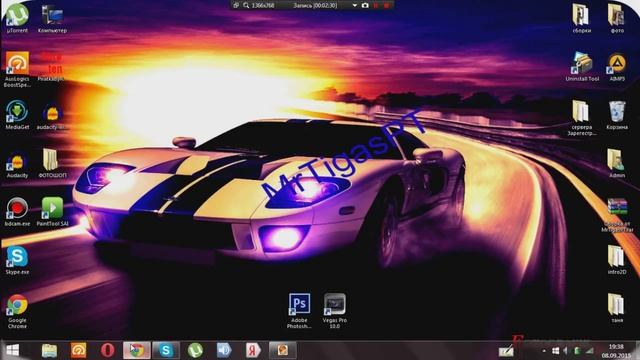This screenshot has height=360, width=640.
Task: Open File Explorer from the taskbar
Action: pos(49,350)
